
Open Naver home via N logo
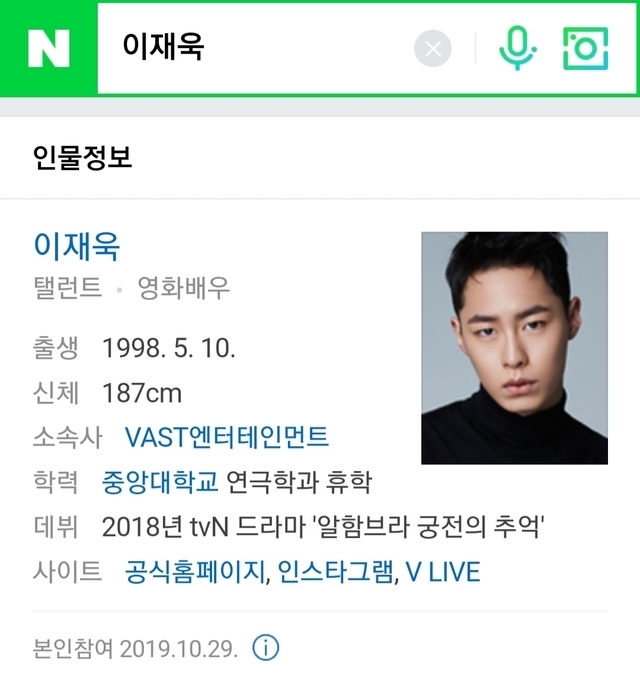pyautogui.click(x=48, y=48)
